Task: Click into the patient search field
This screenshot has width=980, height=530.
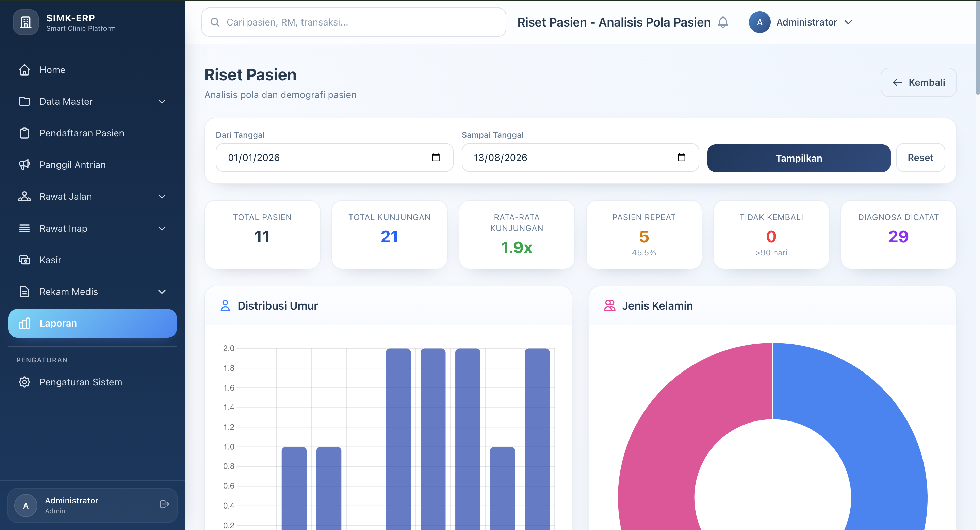Action: (354, 22)
